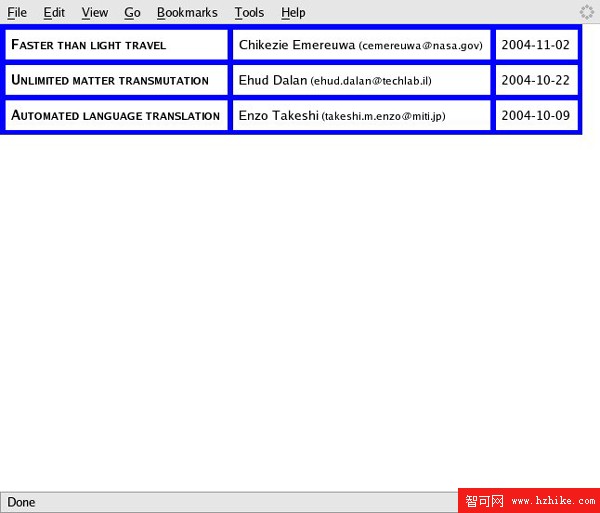Click the date 2004-11-02
The height and width of the screenshot is (513, 600).
[535, 46]
